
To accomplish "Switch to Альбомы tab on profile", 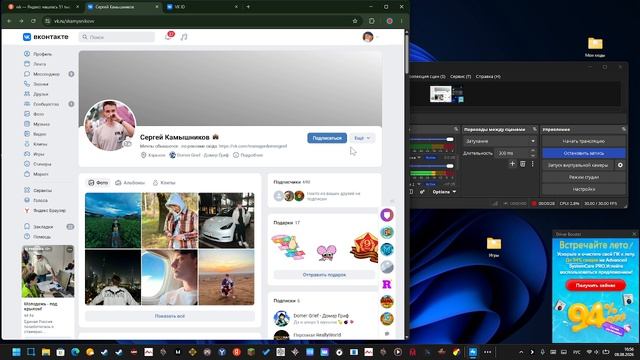I will (130, 182).
